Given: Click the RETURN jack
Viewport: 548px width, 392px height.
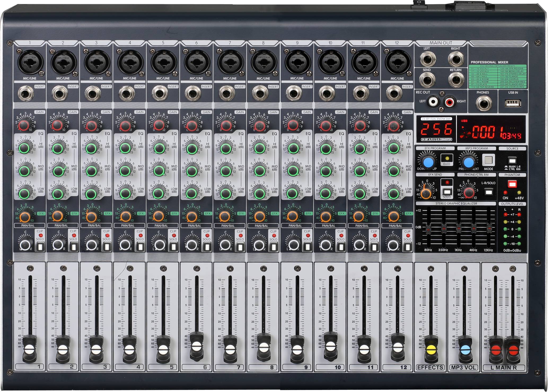Looking at the screenshot, I should [x=456, y=80].
